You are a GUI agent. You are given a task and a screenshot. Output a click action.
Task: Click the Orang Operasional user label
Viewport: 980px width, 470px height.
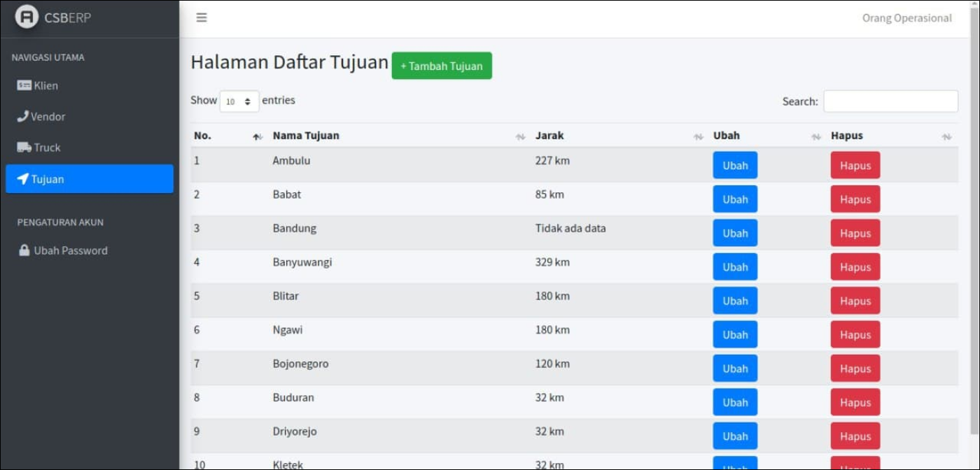pos(906,18)
